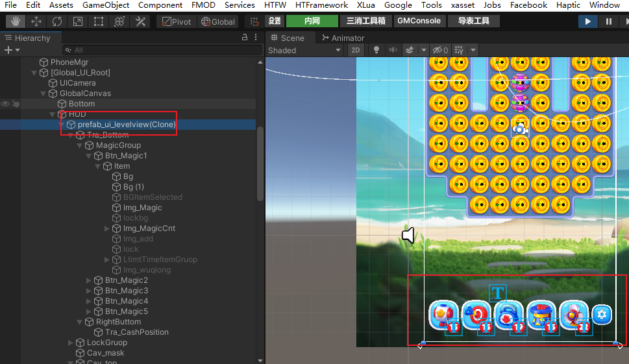Toggle 2D view mode

(356, 50)
